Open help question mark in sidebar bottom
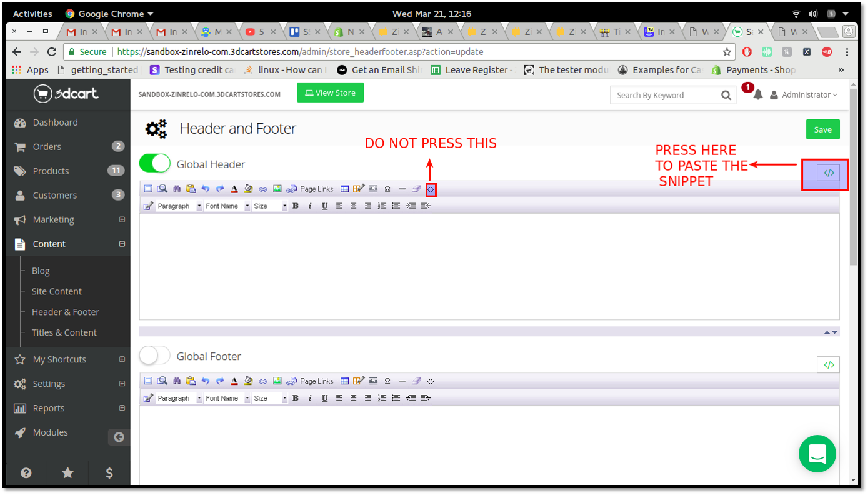The height and width of the screenshot is (495, 868). click(26, 473)
